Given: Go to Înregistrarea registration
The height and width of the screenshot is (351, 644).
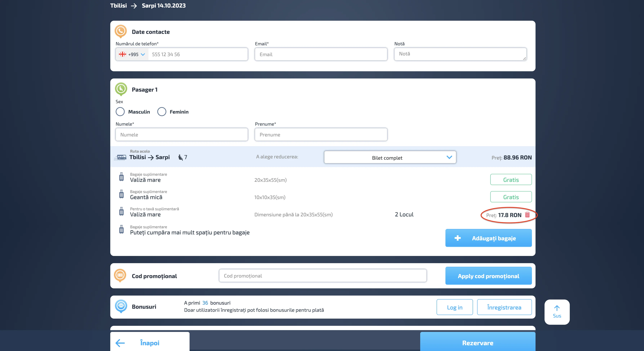Looking at the screenshot, I should [504, 307].
